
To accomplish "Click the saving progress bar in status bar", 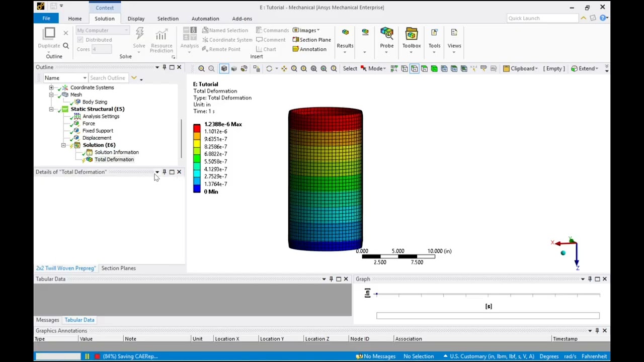I will (58, 356).
